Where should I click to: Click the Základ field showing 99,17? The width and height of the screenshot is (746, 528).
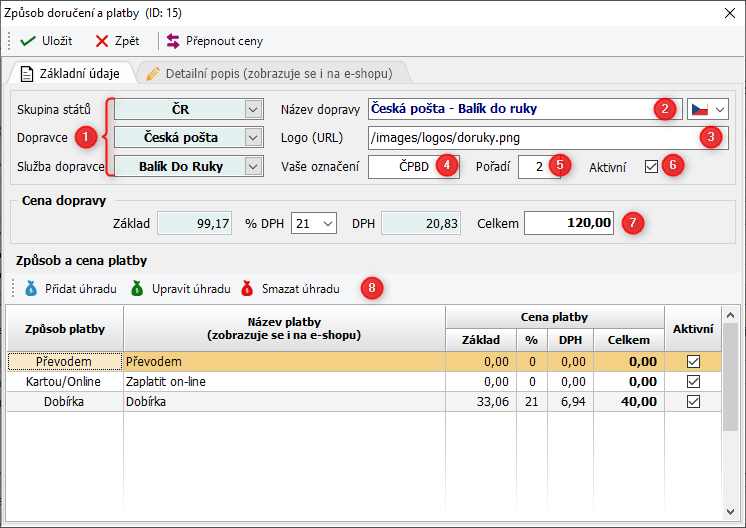pyautogui.click(x=195, y=224)
